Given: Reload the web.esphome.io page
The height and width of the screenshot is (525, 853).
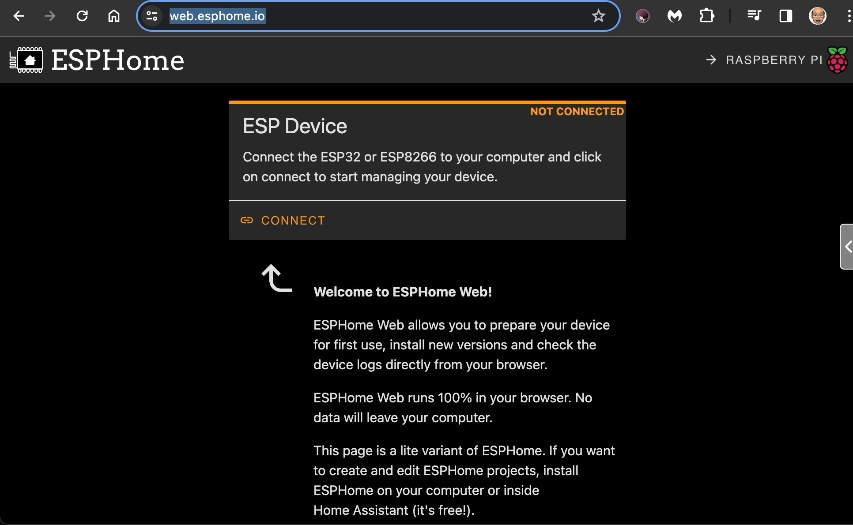Looking at the screenshot, I should (x=82, y=16).
